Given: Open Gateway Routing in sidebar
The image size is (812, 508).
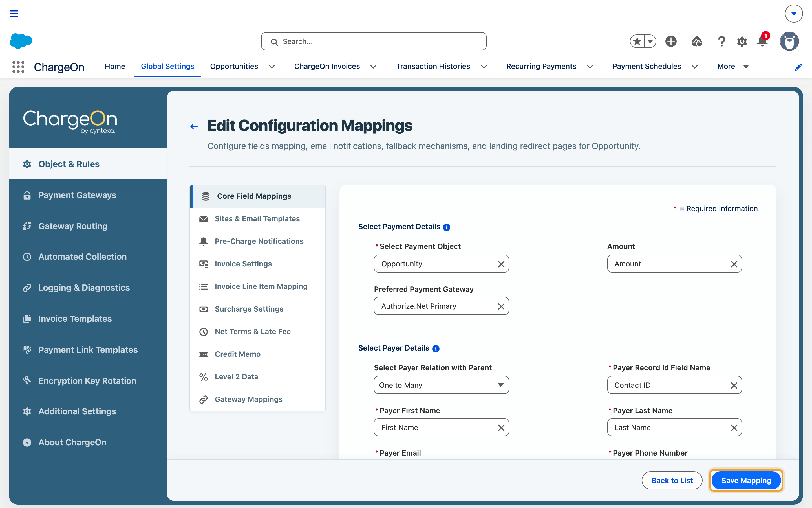Looking at the screenshot, I should (x=88, y=226).
